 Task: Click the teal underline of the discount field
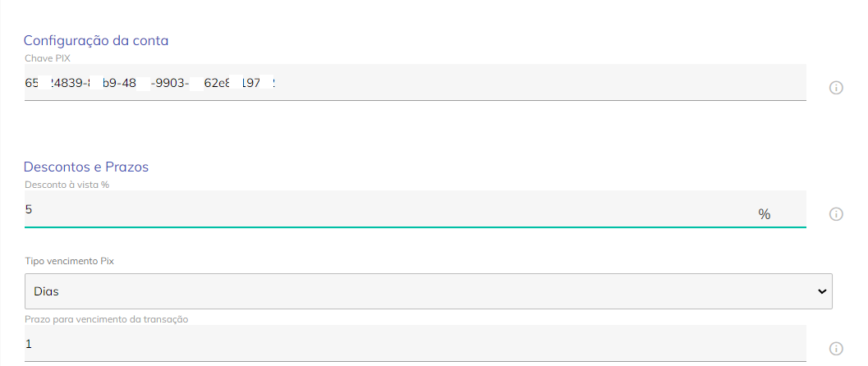pyautogui.click(x=416, y=226)
